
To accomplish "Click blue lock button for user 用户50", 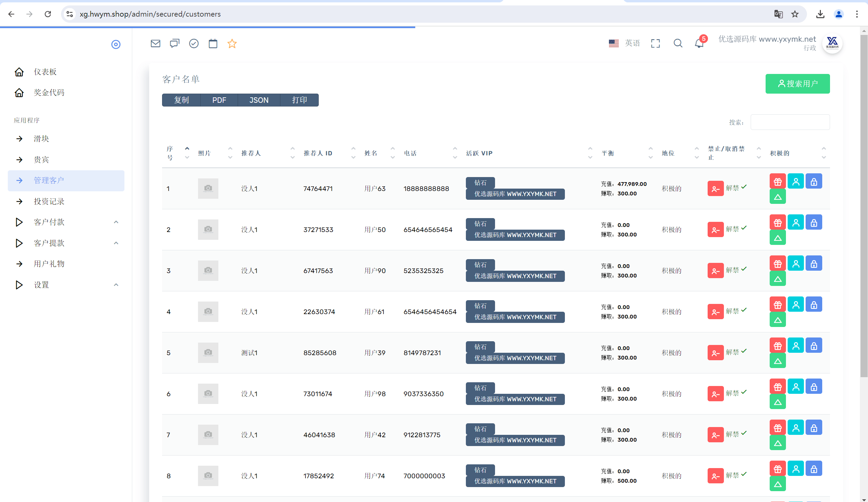I will point(814,223).
